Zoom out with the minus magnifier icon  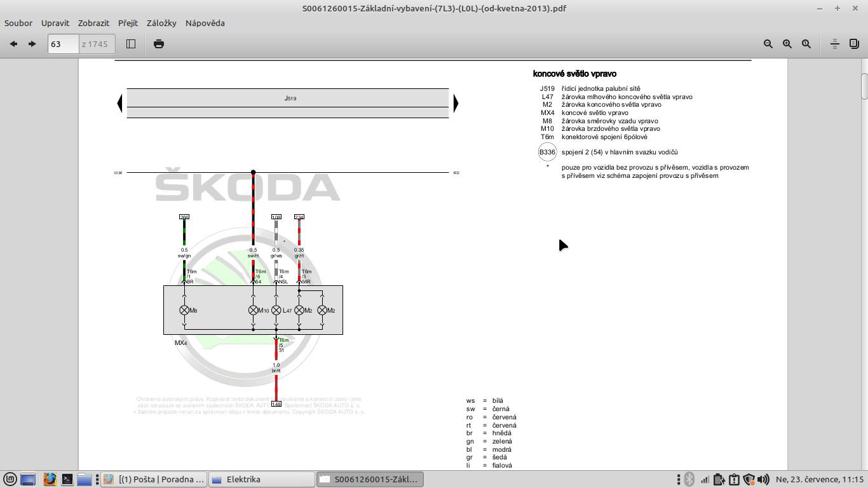(768, 44)
